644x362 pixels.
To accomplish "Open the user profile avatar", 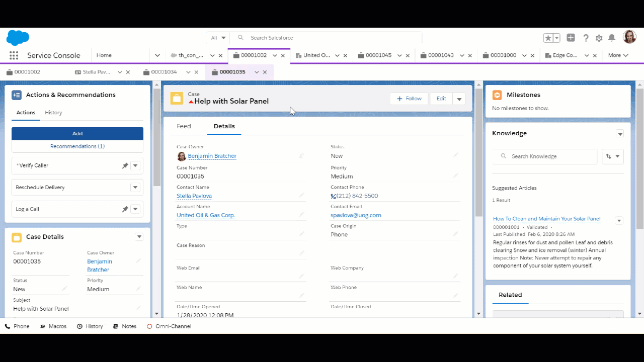I will coord(629,36).
